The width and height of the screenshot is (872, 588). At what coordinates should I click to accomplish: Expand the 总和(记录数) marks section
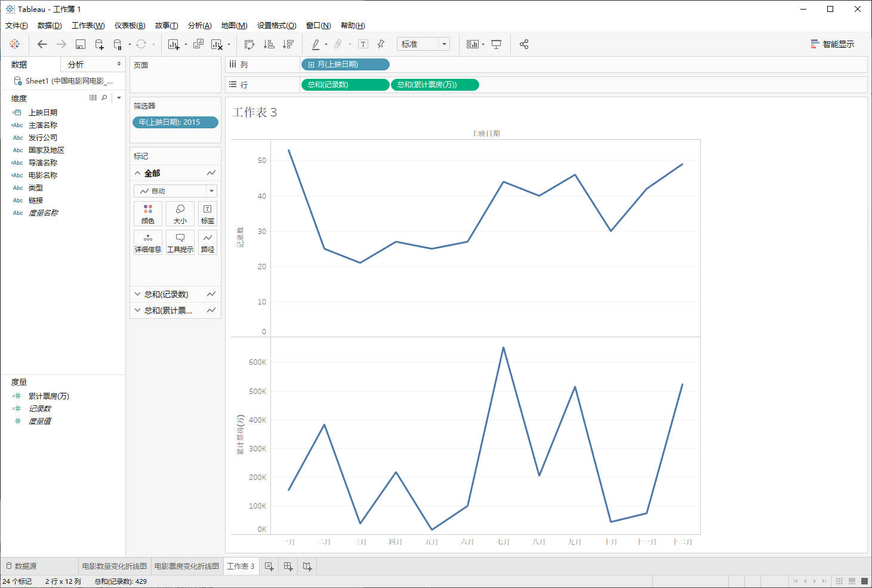[x=138, y=294]
